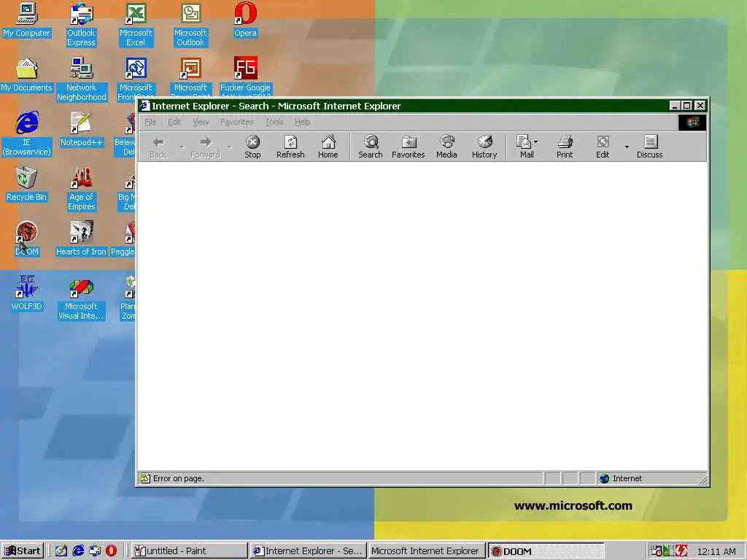Refresh the page in Internet Explorer
Image resolution: width=747 pixels, height=560 pixels.
point(290,147)
